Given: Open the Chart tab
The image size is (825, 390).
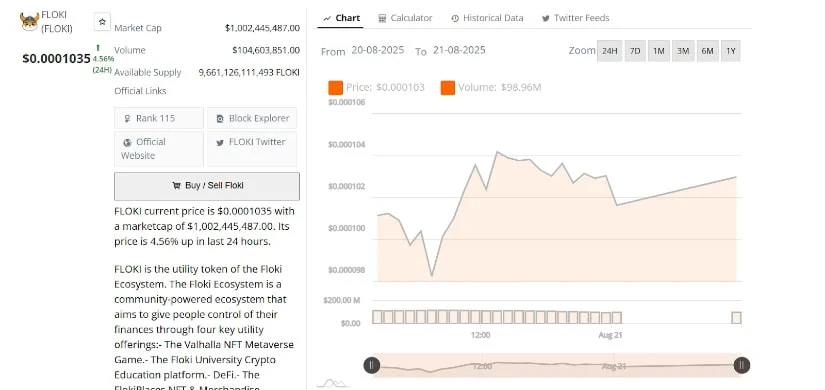Looking at the screenshot, I should tap(341, 18).
